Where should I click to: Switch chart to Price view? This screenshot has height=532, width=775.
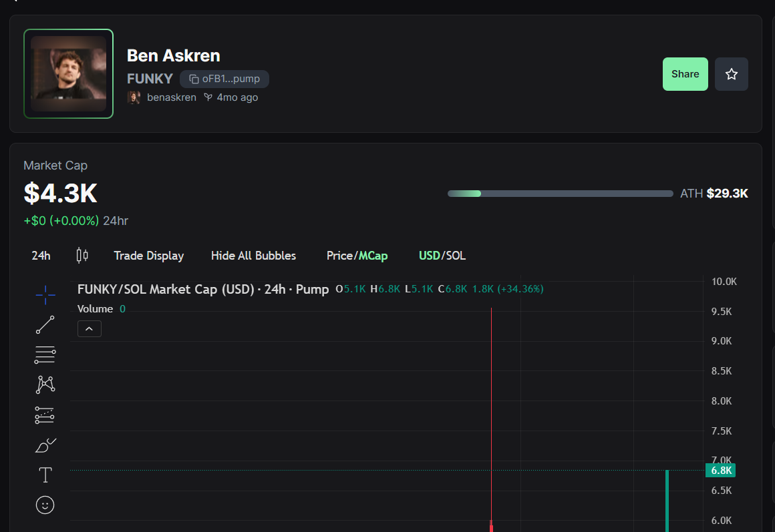coord(339,256)
